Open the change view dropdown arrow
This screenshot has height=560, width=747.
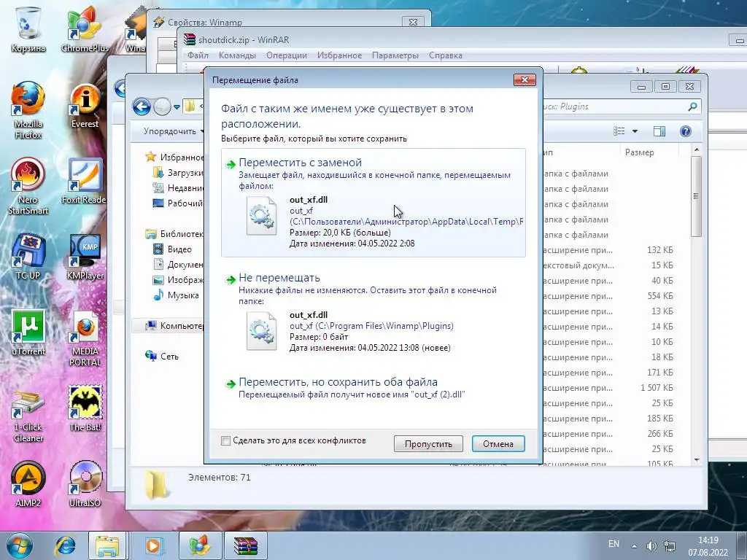tap(635, 131)
